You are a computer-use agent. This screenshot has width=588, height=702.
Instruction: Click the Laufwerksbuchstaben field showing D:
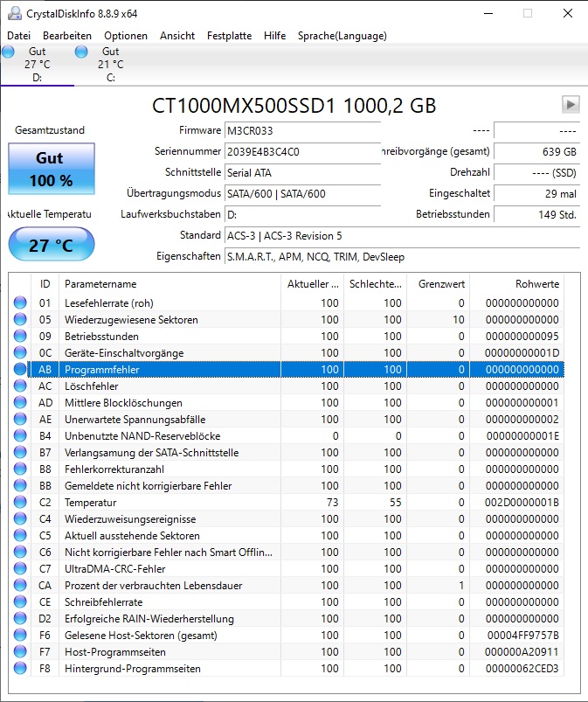coord(302,215)
